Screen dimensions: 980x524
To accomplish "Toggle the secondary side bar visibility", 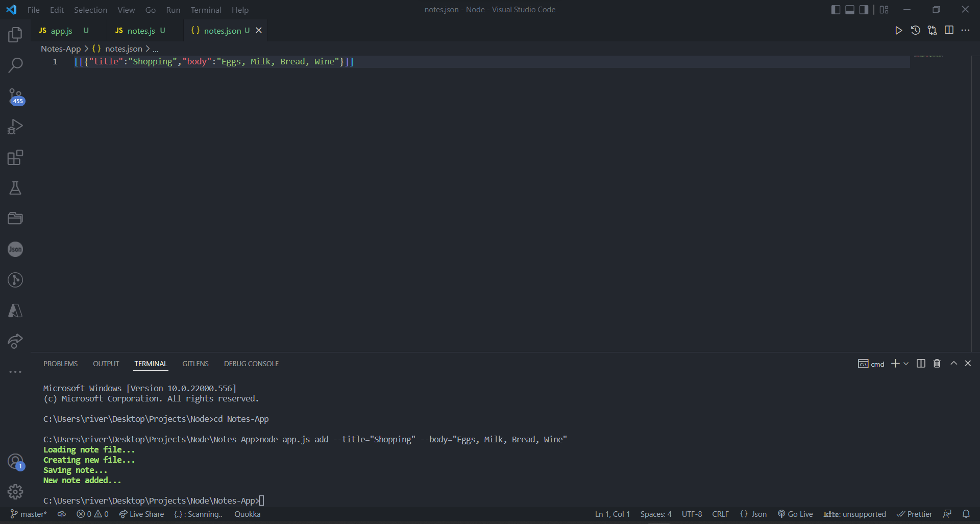I will tap(863, 9).
